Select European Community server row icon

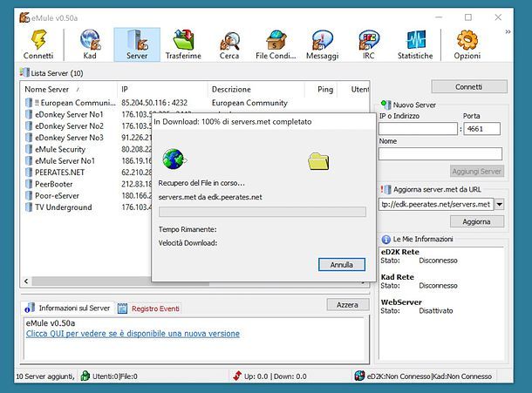tap(29, 103)
